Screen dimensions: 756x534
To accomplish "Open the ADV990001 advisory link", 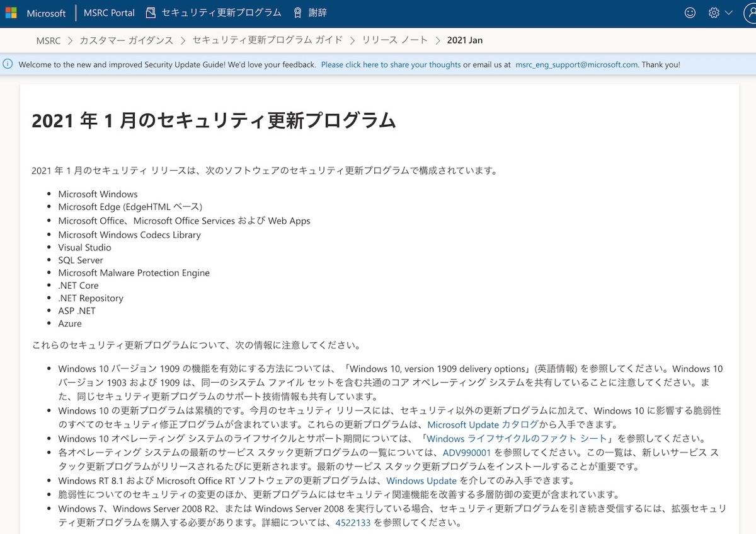I will (x=467, y=453).
